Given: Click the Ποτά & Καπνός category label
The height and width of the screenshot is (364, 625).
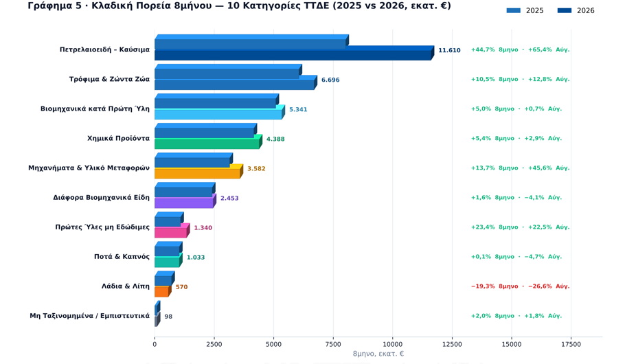Looking at the screenshot, I should 122,256.
